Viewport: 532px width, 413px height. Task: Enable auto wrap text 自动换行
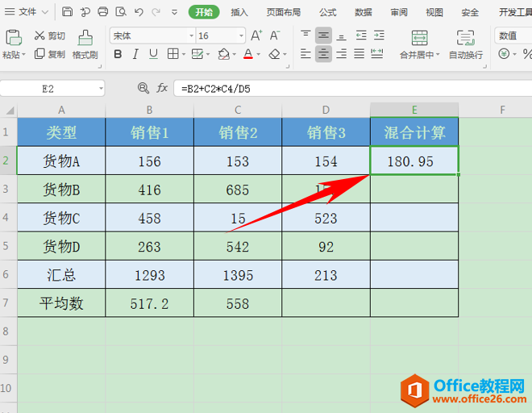pyautogui.click(x=466, y=44)
